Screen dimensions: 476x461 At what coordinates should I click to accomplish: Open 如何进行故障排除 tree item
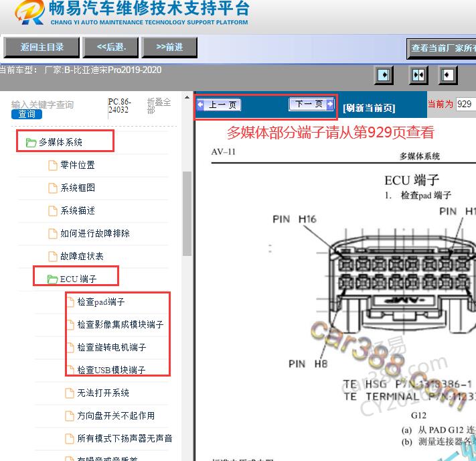(x=94, y=233)
